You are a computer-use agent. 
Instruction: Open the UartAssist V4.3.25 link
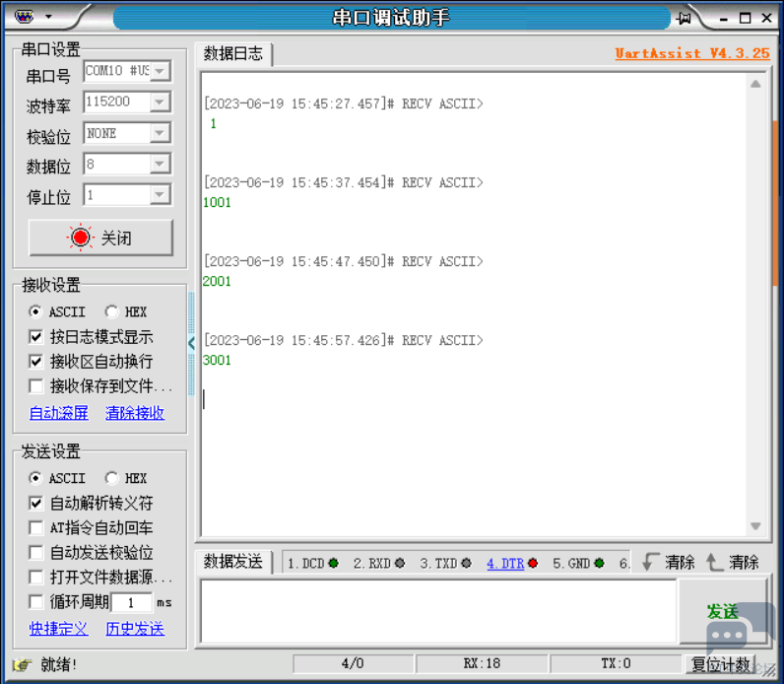pos(692,53)
